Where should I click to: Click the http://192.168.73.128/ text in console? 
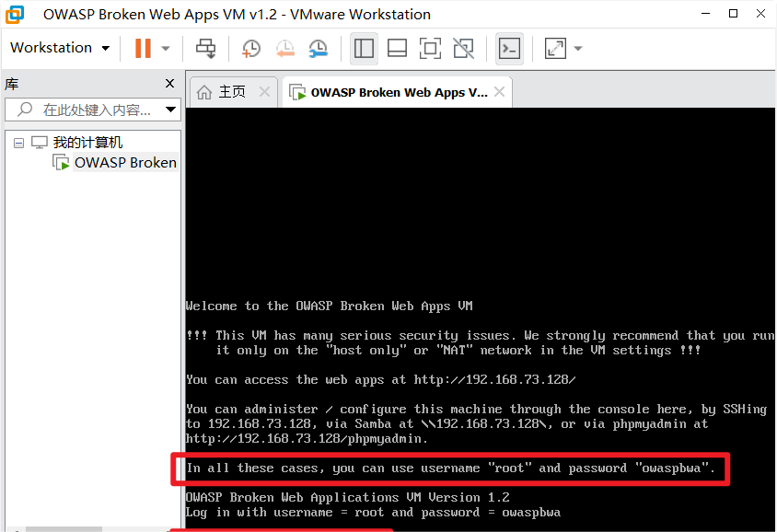pos(494,380)
